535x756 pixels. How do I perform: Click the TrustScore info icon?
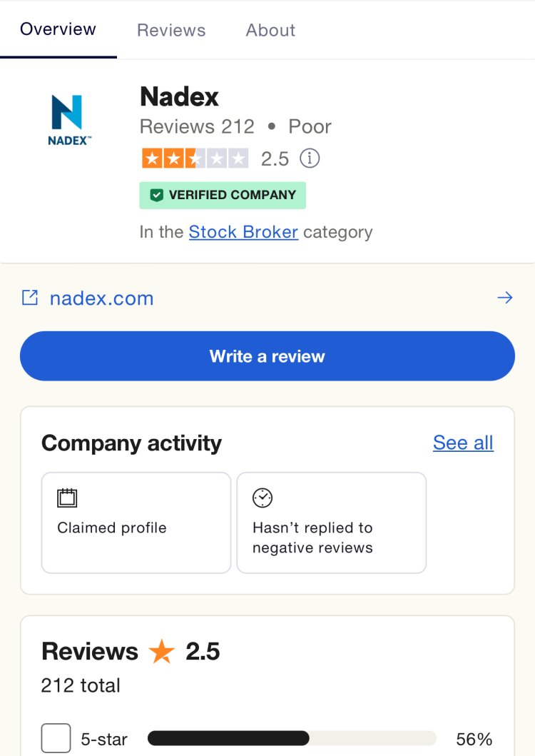[310, 158]
